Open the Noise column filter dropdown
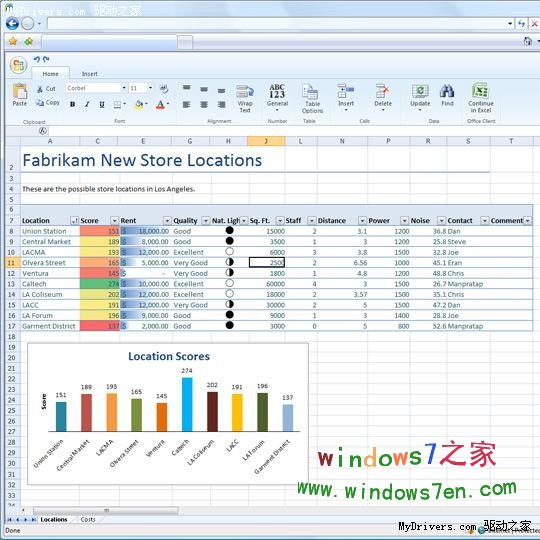This screenshot has width=540, height=540. click(441, 220)
